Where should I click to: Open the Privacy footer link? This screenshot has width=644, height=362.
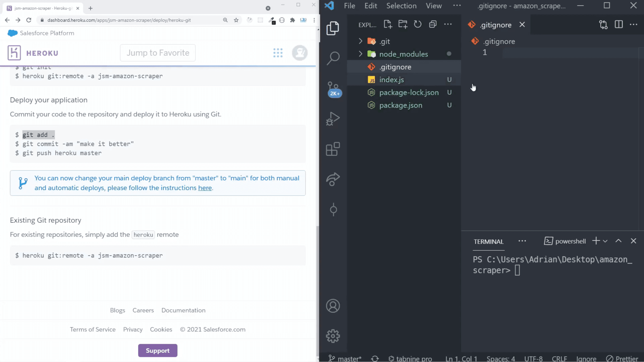pos(133,329)
